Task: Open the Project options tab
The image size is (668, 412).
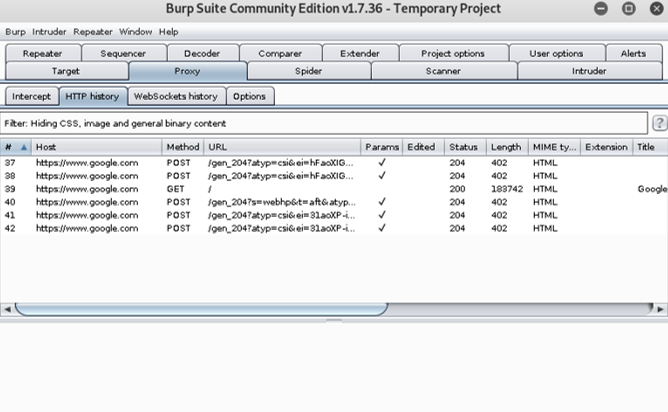Action: pos(453,53)
